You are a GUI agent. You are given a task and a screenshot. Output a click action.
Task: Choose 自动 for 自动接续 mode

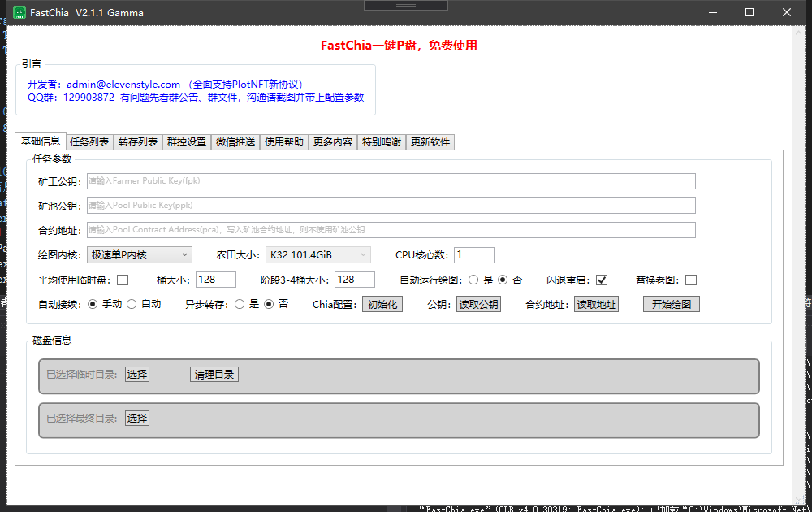pyautogui.click(x=132, y=304)
